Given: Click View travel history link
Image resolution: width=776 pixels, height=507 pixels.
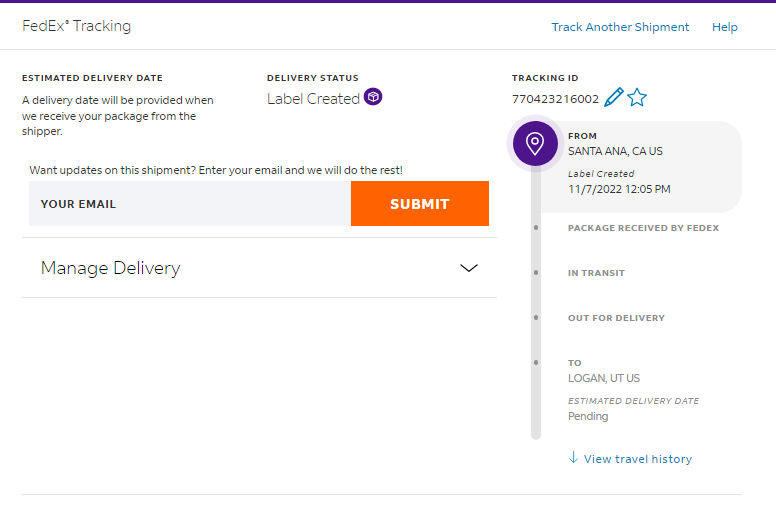Looking at the screenshot, I should pos(637,459).
